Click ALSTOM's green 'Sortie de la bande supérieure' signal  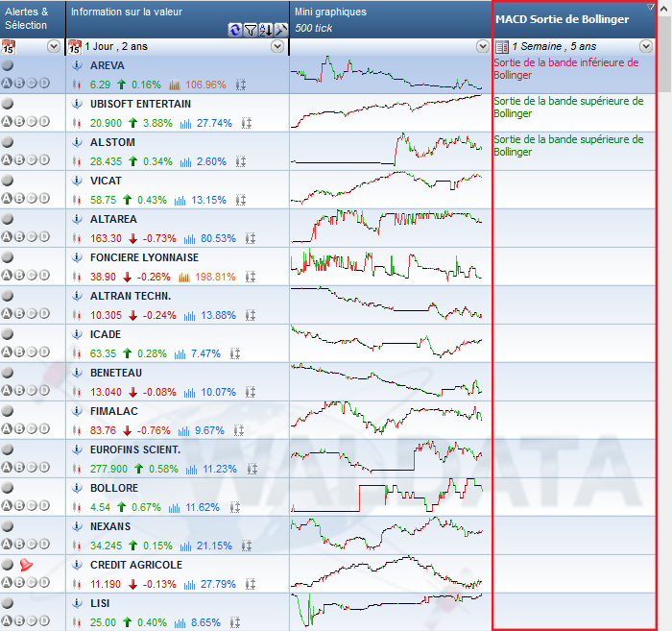[x=568, y=145]
